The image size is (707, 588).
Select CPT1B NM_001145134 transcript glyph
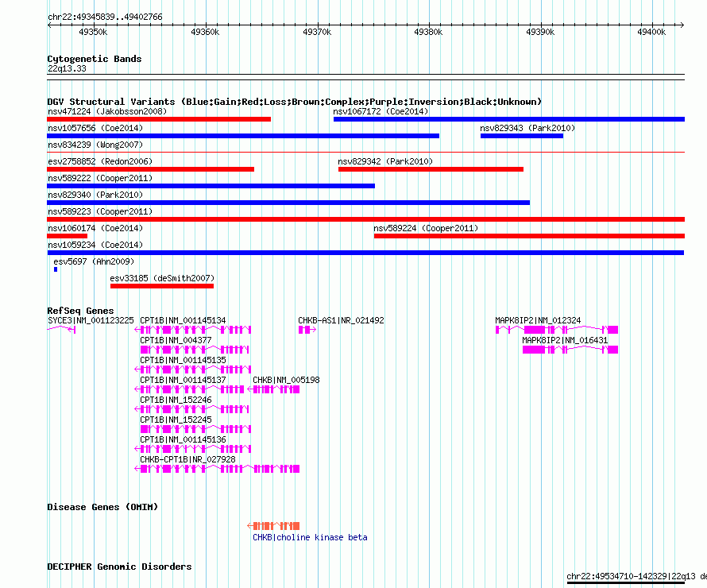coord(192,330)
